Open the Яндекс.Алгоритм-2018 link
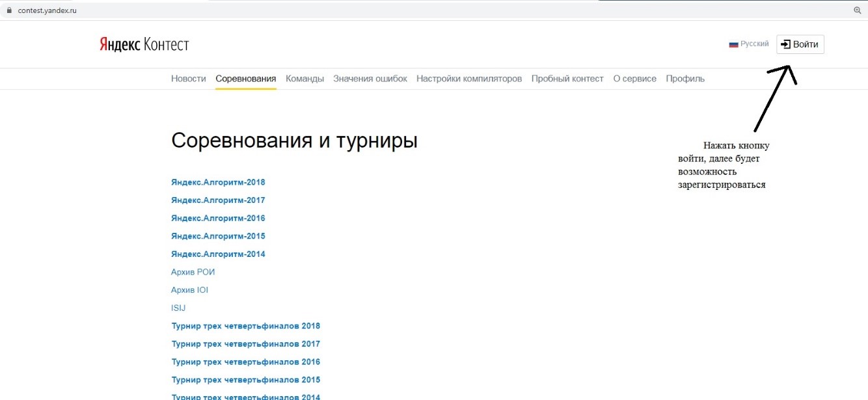 pos(218,182)
